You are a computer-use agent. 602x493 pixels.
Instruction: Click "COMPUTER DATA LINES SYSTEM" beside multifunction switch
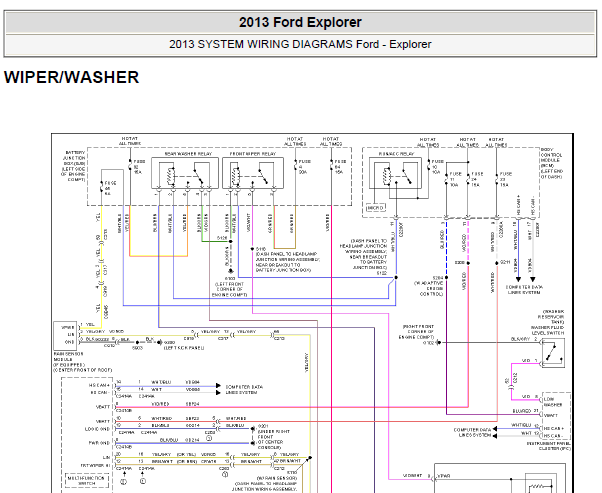[244, 390]
